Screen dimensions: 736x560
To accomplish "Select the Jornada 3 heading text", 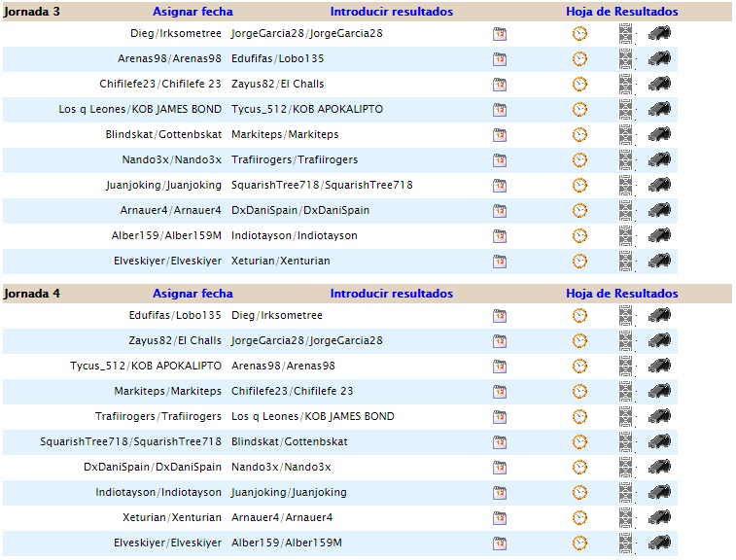I will click(x=31, y=12).
